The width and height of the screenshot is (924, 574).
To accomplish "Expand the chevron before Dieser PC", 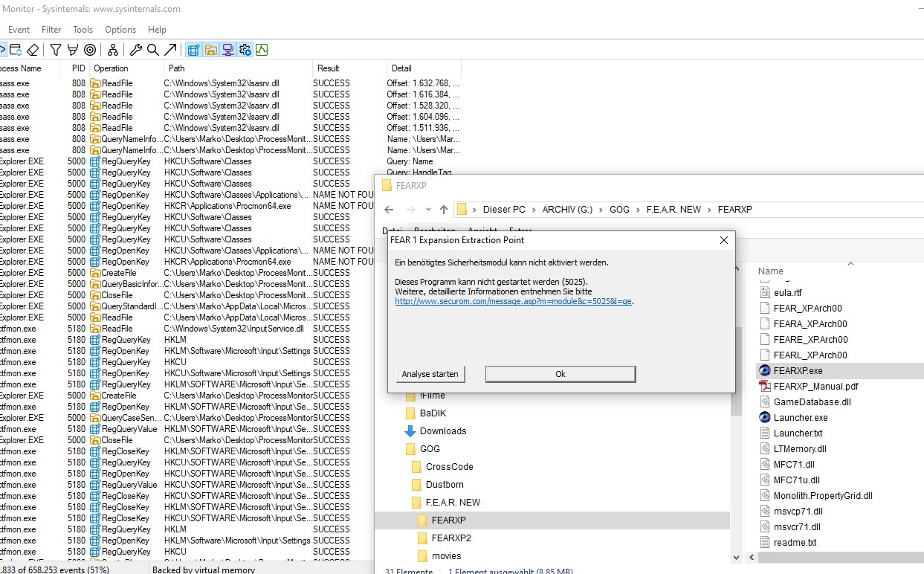I will (x=474, y=210).
